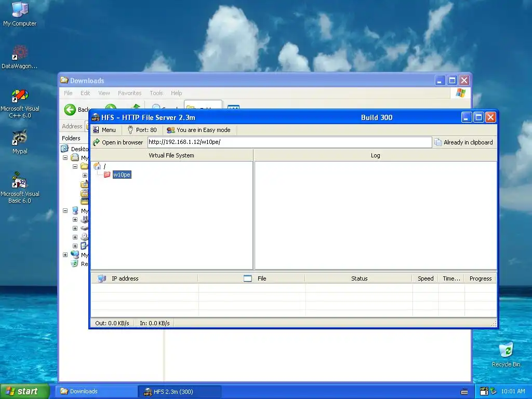Click the keyboard icon on taskbar
This screenshot has width=532, height=399.
464,392
